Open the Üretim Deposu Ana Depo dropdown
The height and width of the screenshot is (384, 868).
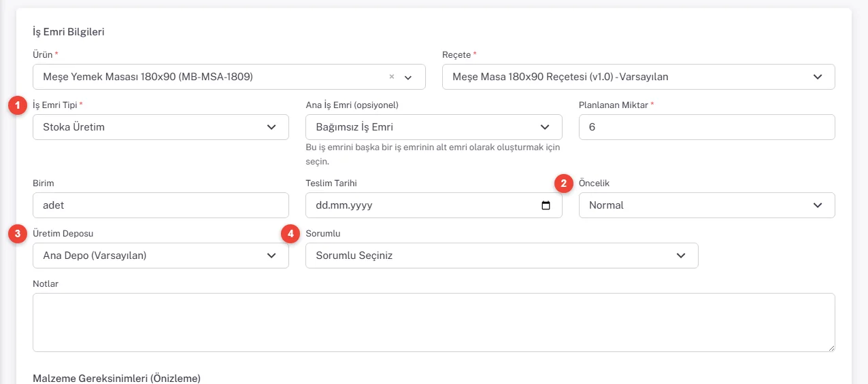[x=161, y=256]
